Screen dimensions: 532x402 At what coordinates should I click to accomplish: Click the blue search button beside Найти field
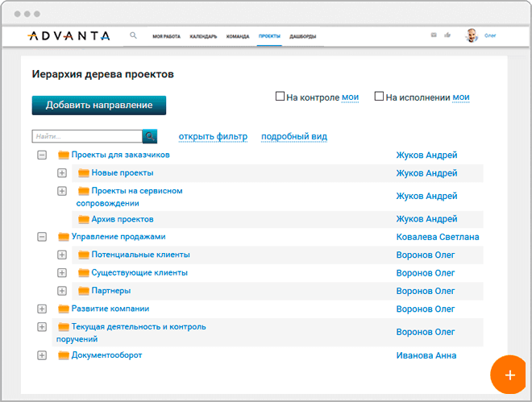[150, 136]
